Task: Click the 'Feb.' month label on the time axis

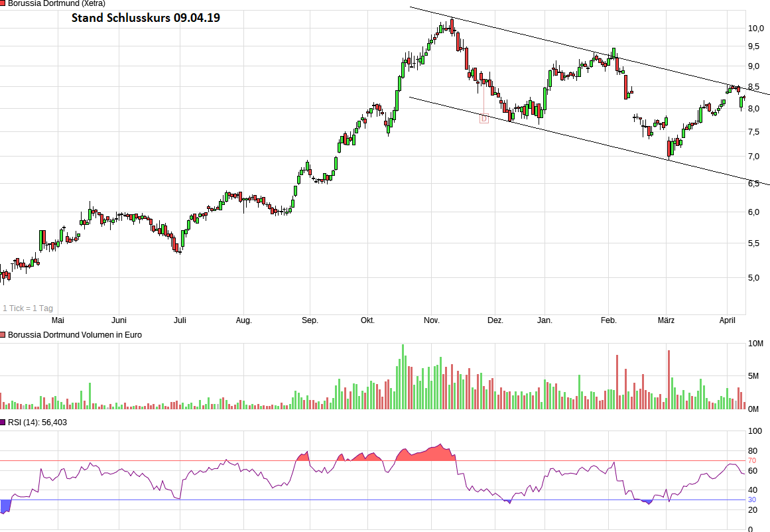Action: [x=608, y=320]
